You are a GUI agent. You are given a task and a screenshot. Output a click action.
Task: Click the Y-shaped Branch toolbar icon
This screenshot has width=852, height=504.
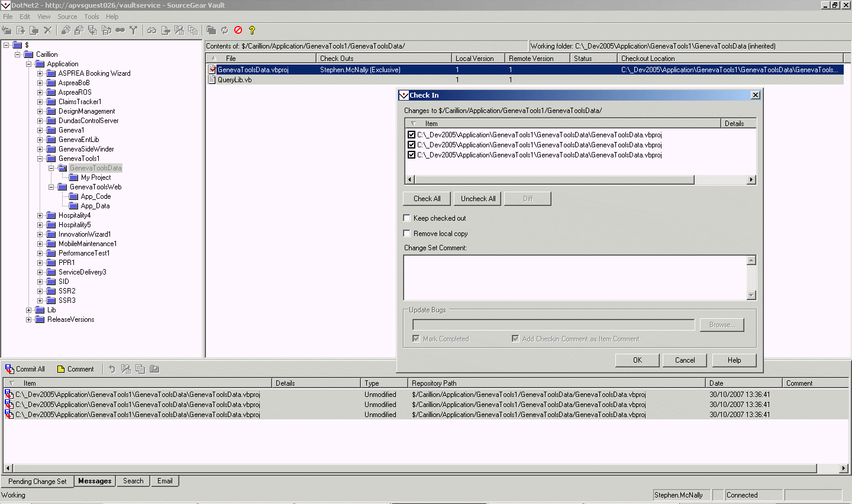(133, 30)
